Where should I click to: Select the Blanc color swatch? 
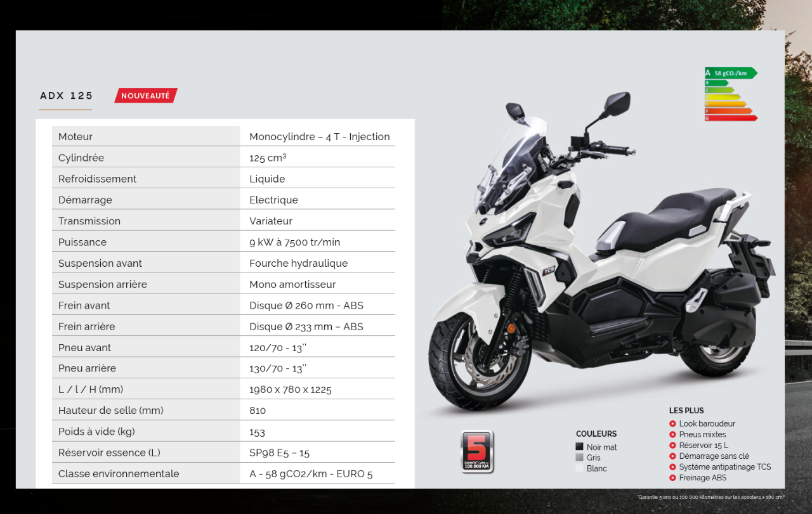click(579, 468)
